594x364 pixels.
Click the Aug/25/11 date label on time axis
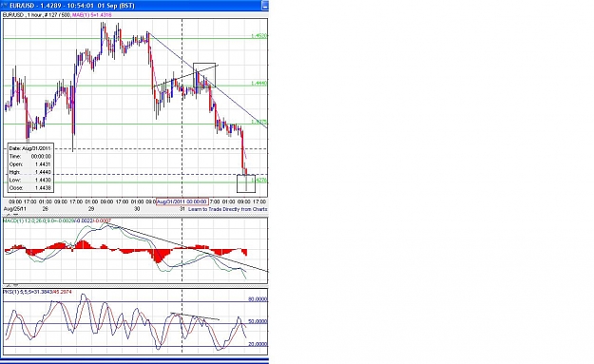pyautogui.click(x=15, y=209)
